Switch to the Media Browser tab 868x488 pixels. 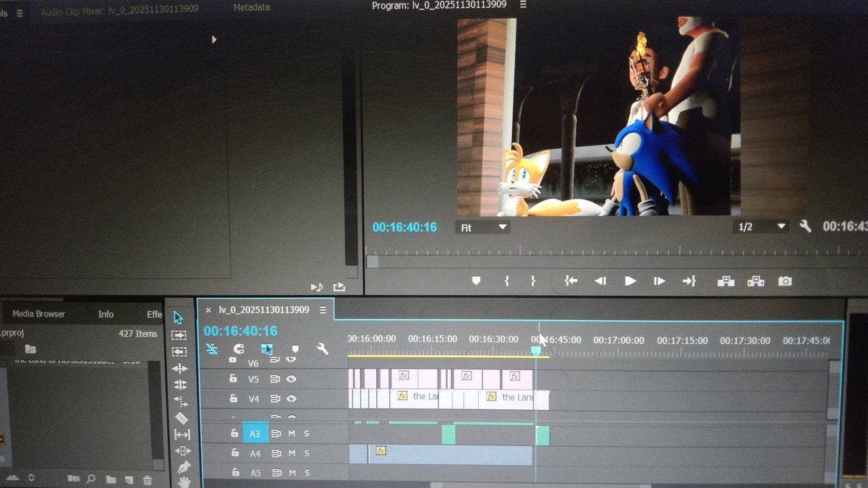tap(38, 314)
